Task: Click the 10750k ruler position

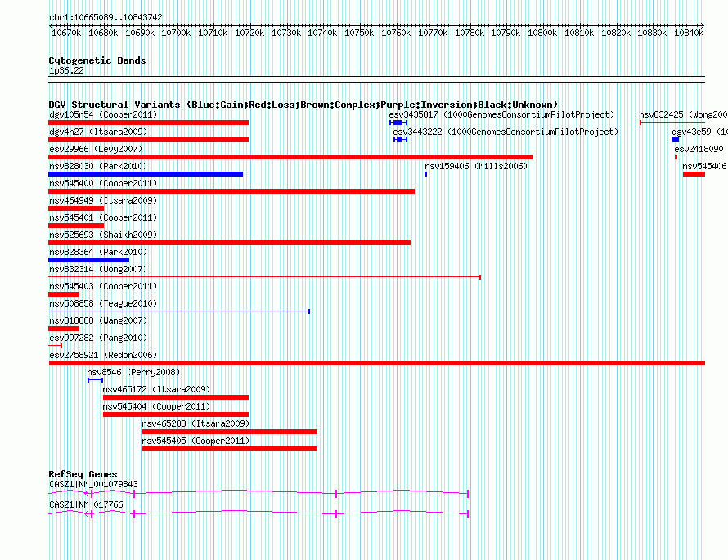Action: click(x=359, y=33)
